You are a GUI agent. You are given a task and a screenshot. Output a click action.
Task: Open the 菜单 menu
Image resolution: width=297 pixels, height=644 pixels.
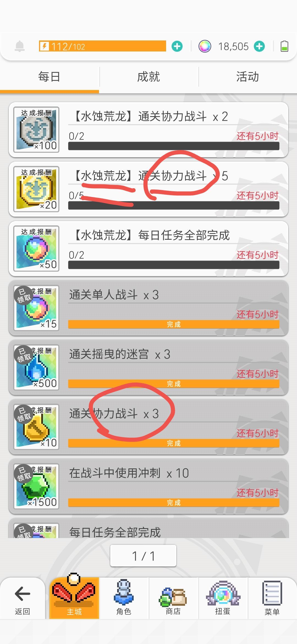point(272,598)
